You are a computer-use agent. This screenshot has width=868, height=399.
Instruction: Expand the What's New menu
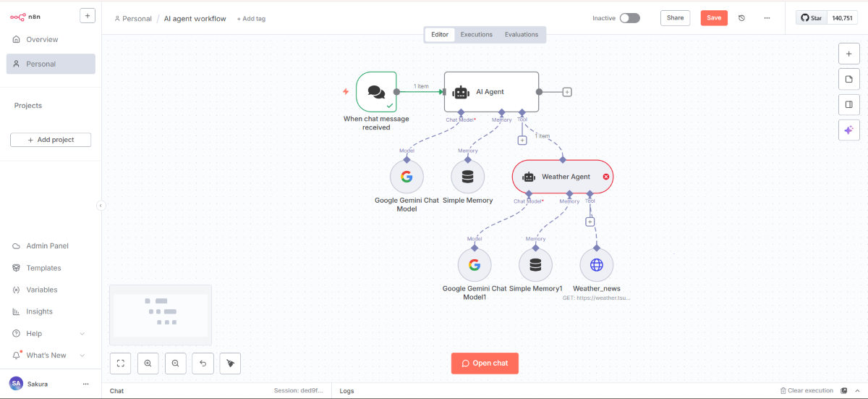click(x=82, y=356)
